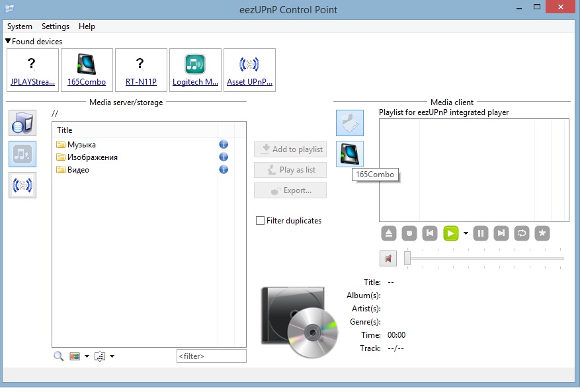Collapse the Found devices section
The width and height of the screenshot is (580, 392).
point(8,41)
